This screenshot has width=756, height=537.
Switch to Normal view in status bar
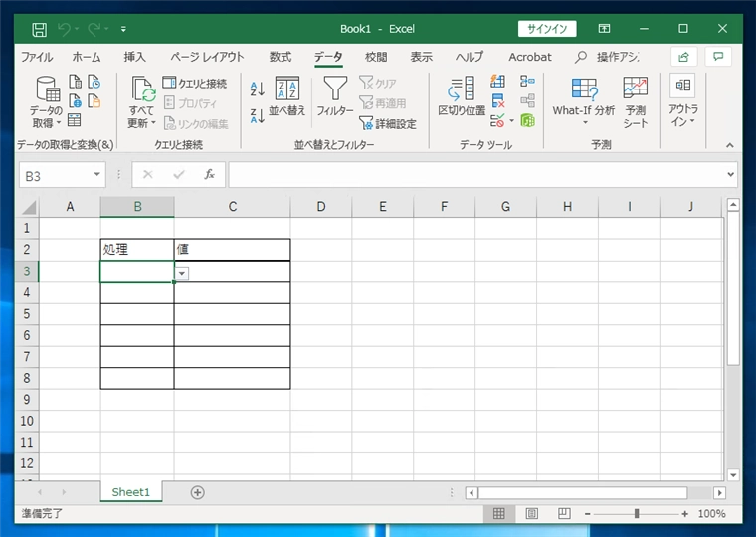coord(499,514)
